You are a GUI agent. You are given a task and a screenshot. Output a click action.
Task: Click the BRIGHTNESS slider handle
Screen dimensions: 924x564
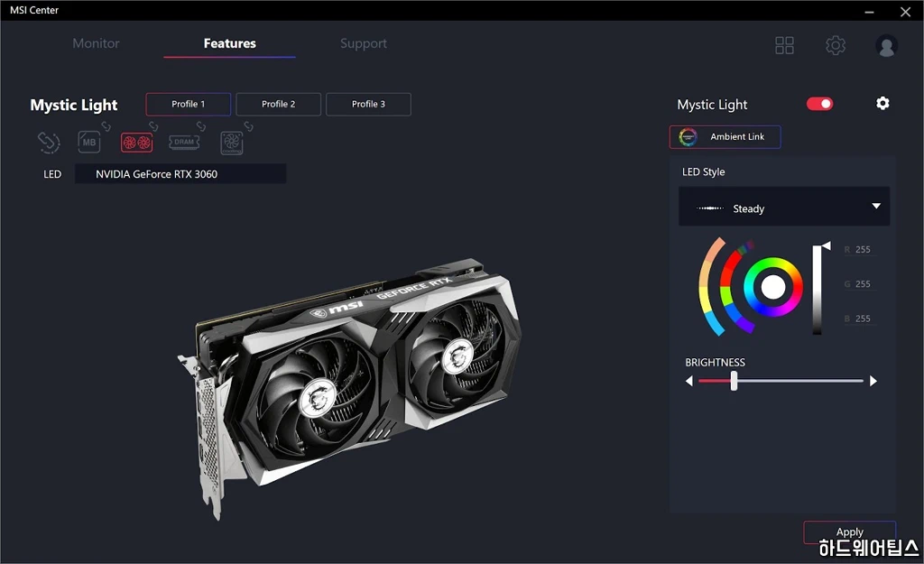734,381
